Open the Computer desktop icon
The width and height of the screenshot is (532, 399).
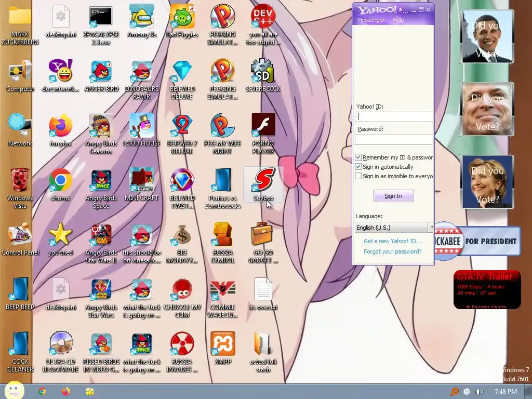[20, 76]
